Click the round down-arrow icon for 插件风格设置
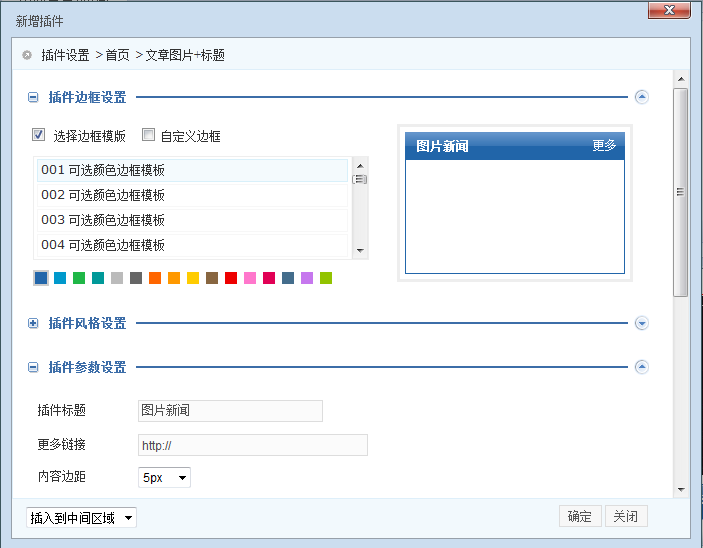This screenshot has width=703, height=548. click(642, 323)
